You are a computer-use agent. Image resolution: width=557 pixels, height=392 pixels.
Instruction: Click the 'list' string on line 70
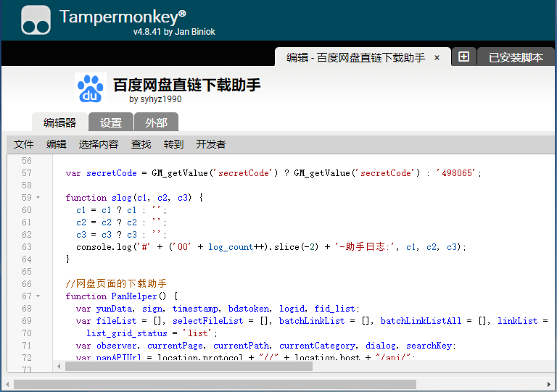pos(197,333)
